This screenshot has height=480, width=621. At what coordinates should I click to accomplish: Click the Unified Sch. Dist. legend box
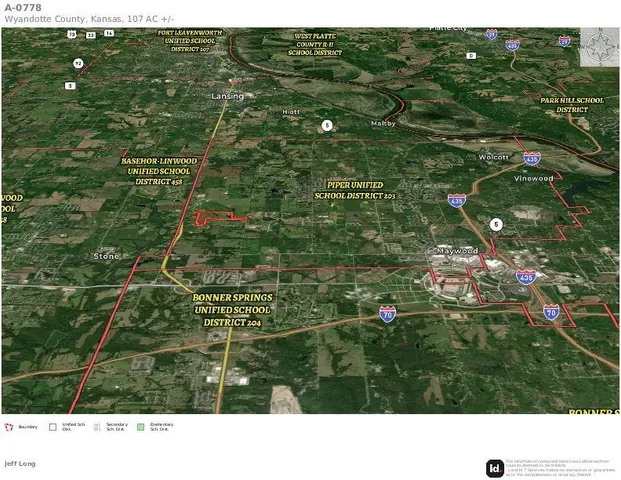tap(53, 427)
